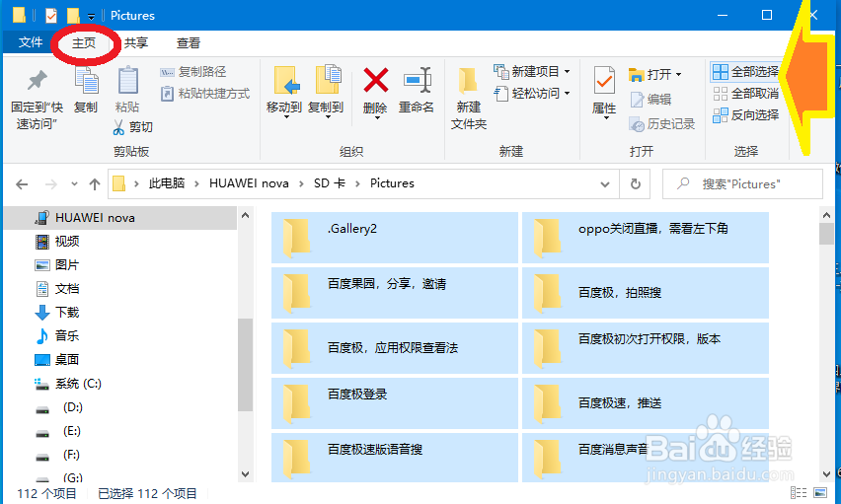The image size is (841, 504).
Task: Select the 百度极登录 folder
Action: pos(395,403)
